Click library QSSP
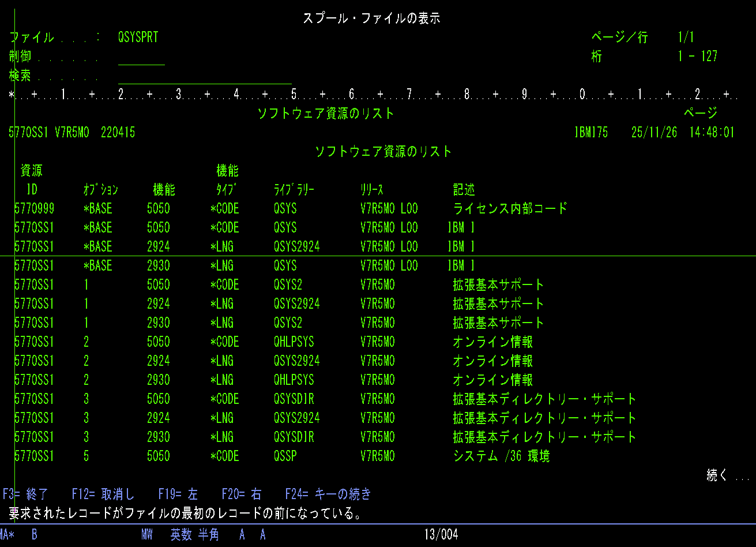Screen dimensions: 756x547 [285, 456]
